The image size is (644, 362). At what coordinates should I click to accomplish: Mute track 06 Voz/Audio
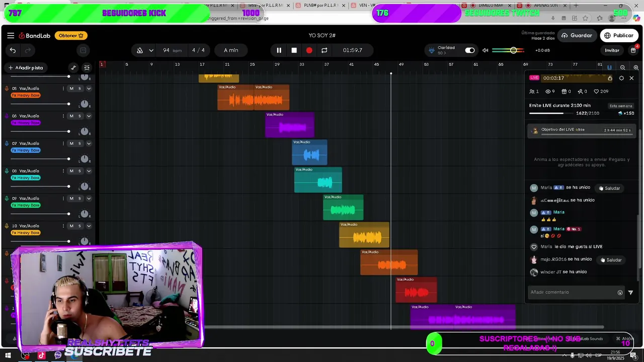click(x=71, y=116)
